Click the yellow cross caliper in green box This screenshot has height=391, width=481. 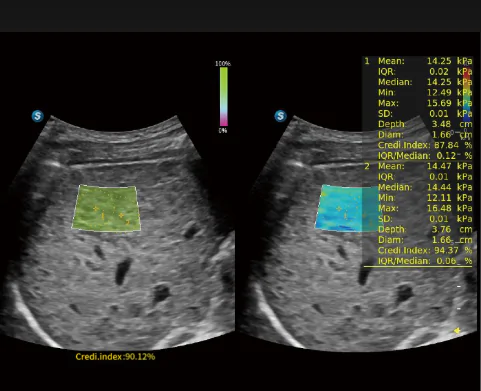(96, 209)
